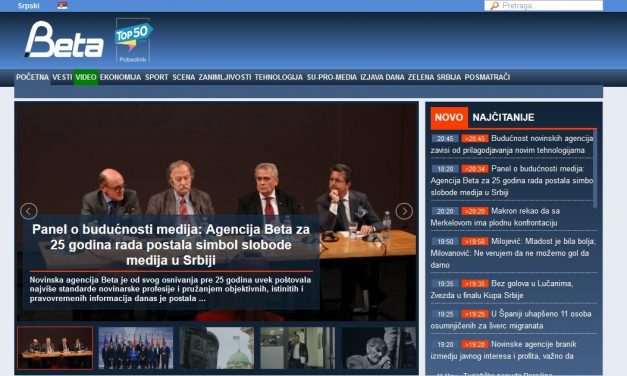Click the orange >19:20 time badge

click(475, 344)
